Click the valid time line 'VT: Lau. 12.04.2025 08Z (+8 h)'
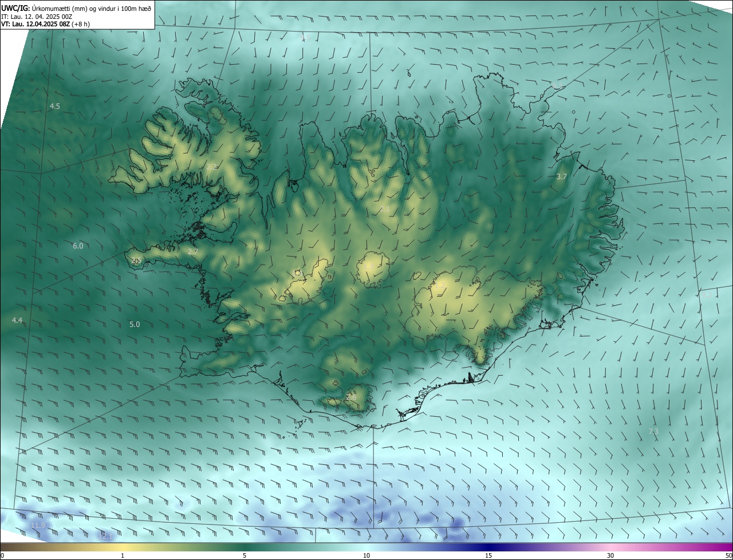 [x=45, y=24]
